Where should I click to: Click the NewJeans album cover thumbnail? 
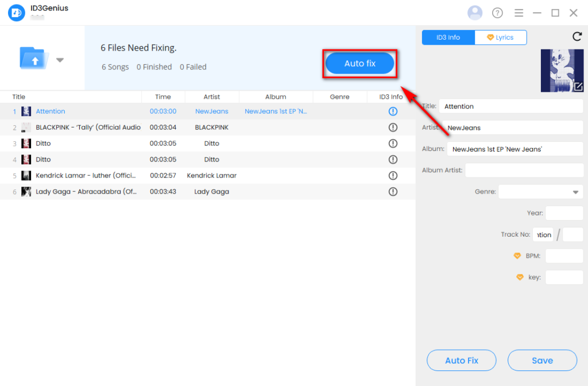(562, 70)
